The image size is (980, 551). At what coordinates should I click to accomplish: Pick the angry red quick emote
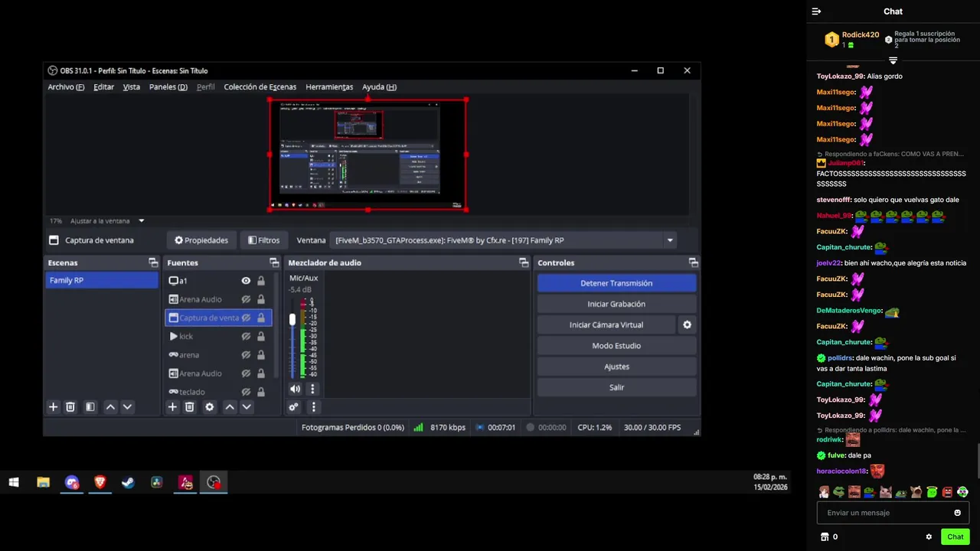(x=947, y=492)
